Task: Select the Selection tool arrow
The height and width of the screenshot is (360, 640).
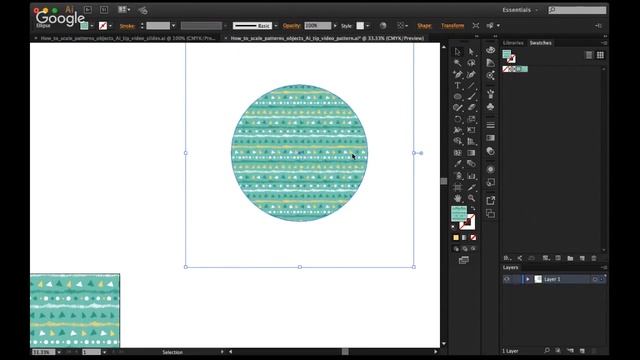Action: coord(457,52)
